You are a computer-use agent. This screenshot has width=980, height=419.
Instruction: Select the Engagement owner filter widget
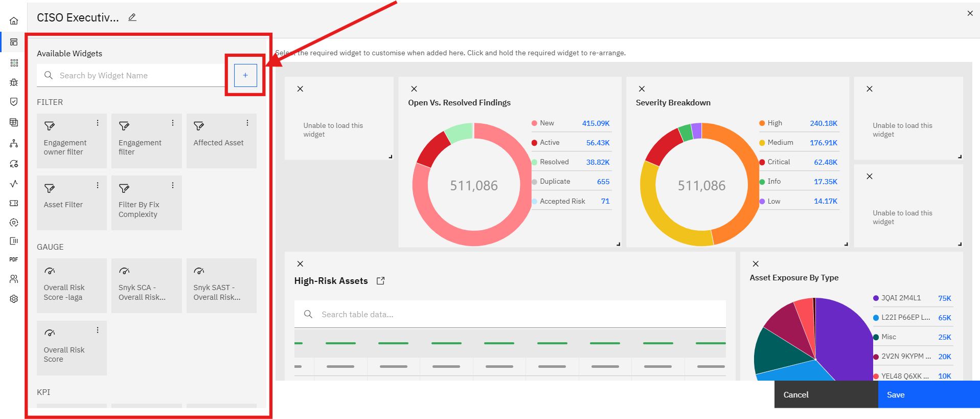pos(72,141)
